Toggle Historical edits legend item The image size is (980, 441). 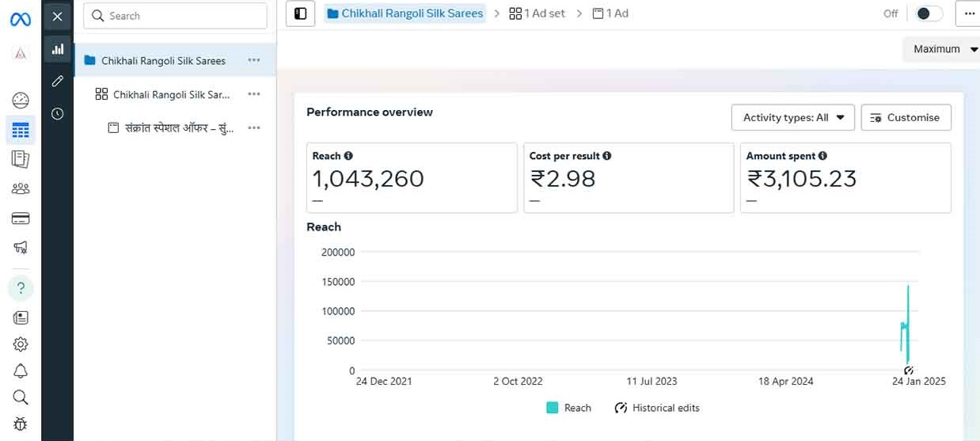(x=657, y=408)
